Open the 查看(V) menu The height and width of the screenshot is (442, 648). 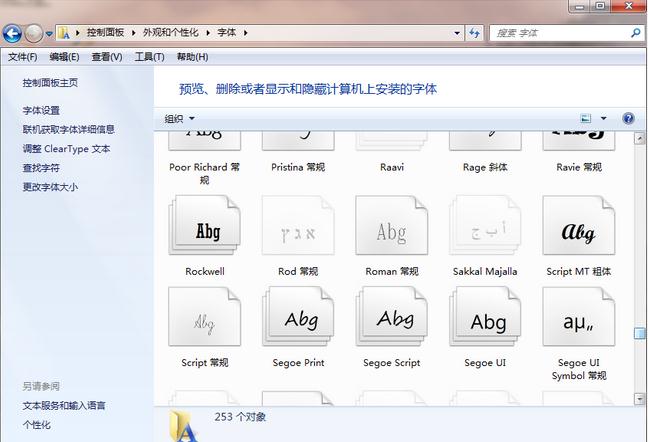coord(107,57)
